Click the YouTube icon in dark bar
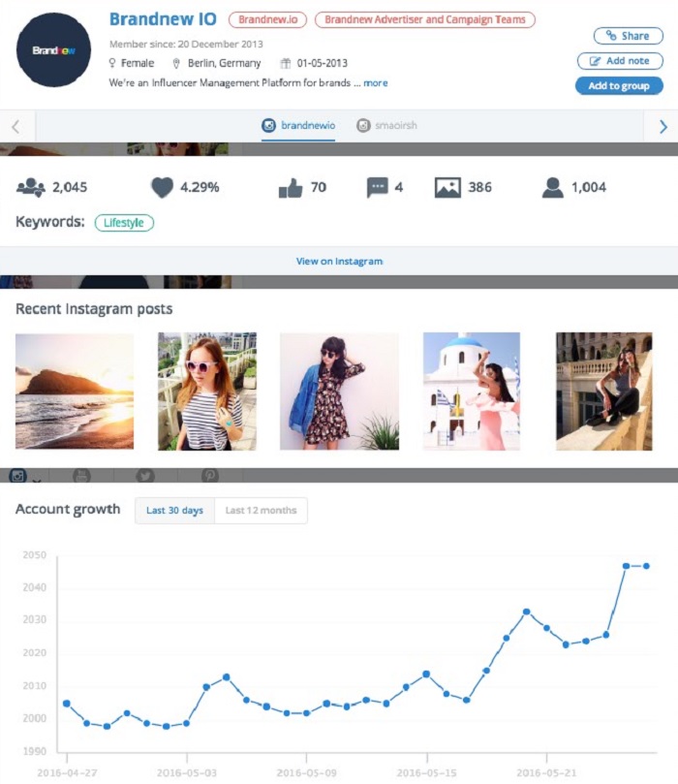The height and width of the screenshot is (784, 678). (81, 476)
